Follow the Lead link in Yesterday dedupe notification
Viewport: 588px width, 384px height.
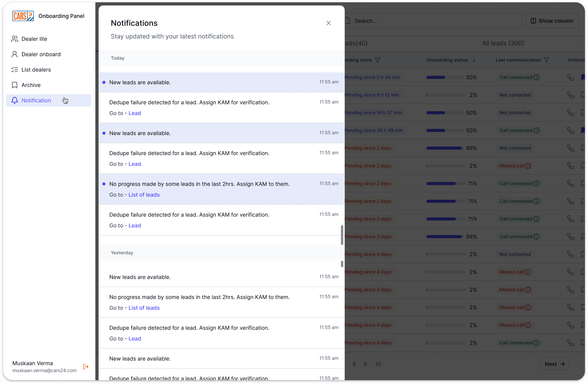pos(135,339)
